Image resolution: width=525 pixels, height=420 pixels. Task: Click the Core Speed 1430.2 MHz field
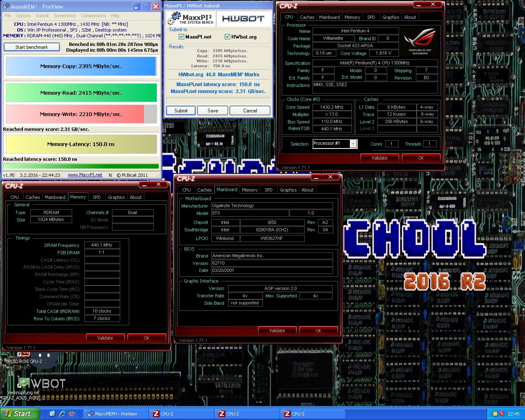click(332, 107)
